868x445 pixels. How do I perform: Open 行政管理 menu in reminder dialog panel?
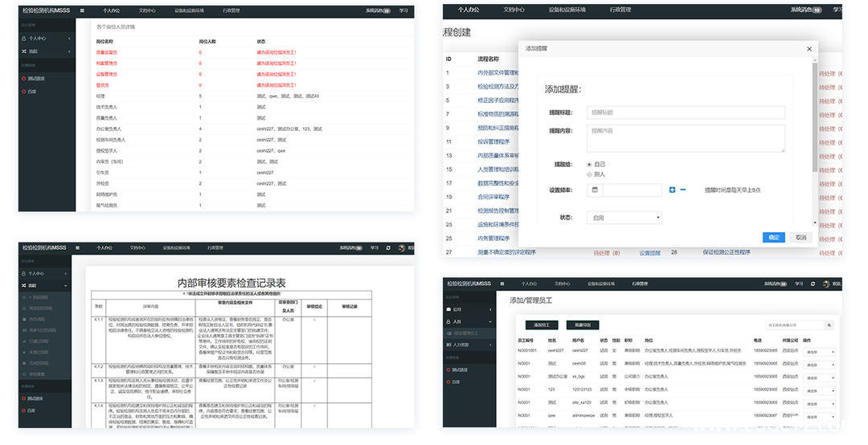point(620,10)
